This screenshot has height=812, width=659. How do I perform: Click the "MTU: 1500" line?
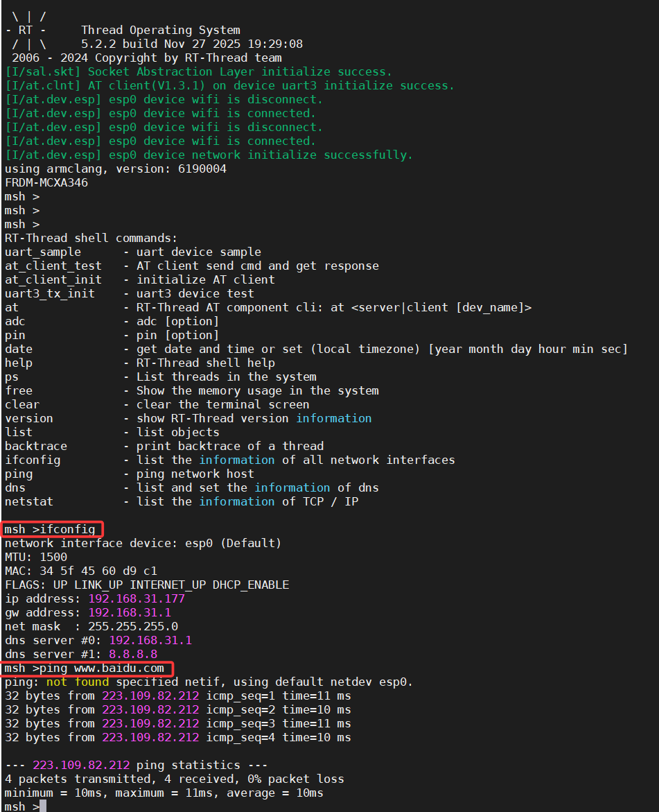point(36,557)
